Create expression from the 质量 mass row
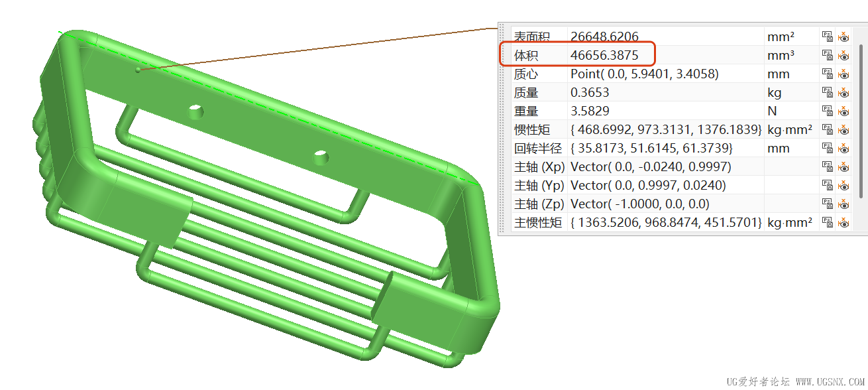Viewport: 868px width, 390px height. coord(828,92)
